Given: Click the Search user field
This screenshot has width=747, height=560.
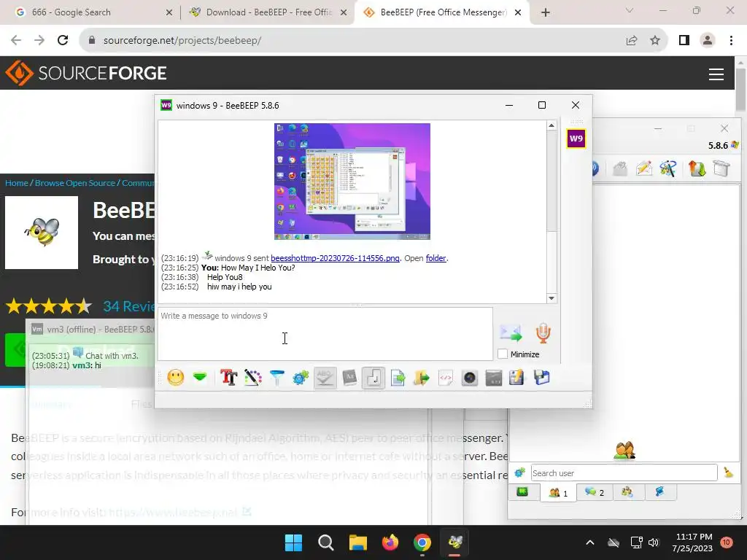Looking at the screenshot, I should 624,472.
